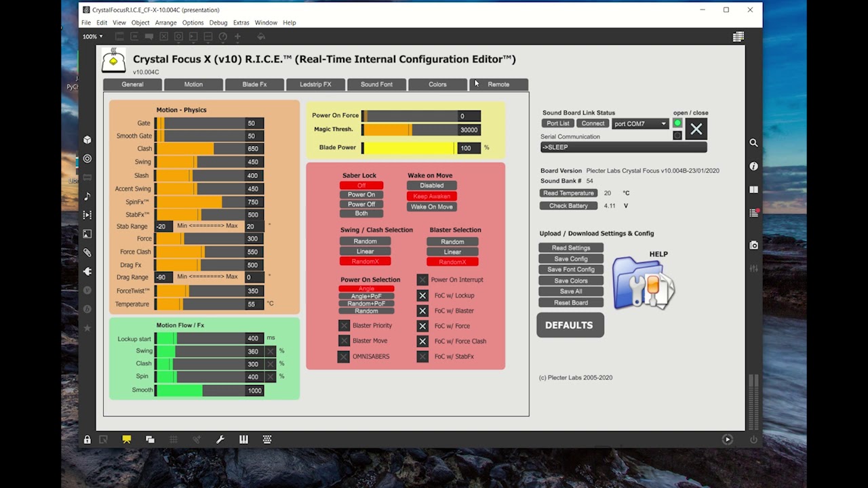Image resolution: width=868 pixels, height=488 pixels.
Task: Click the Port List button
Action: tap(558, 123)
